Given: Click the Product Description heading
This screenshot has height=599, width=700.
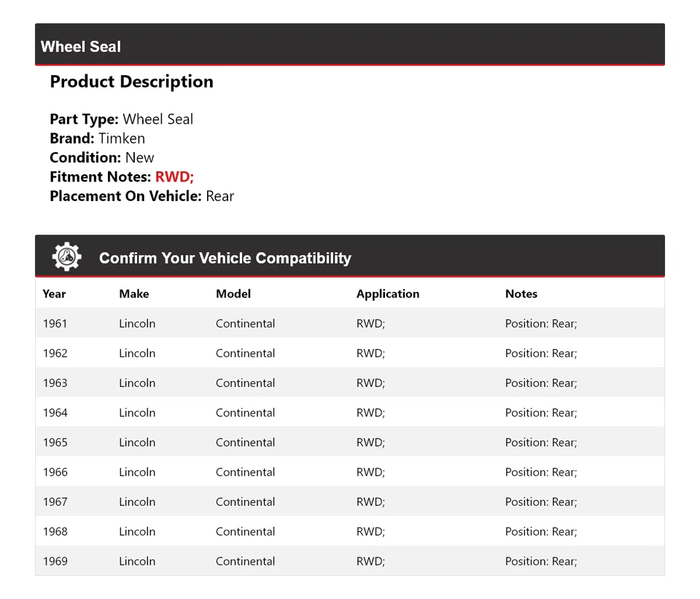Looking at the screenshot, I should click(131, 82).
